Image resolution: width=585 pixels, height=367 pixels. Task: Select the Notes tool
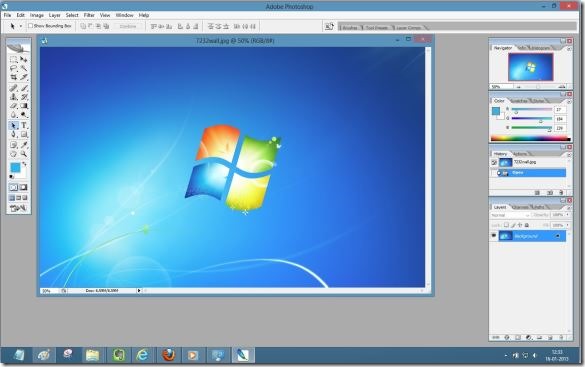click(x=13, y=145)
